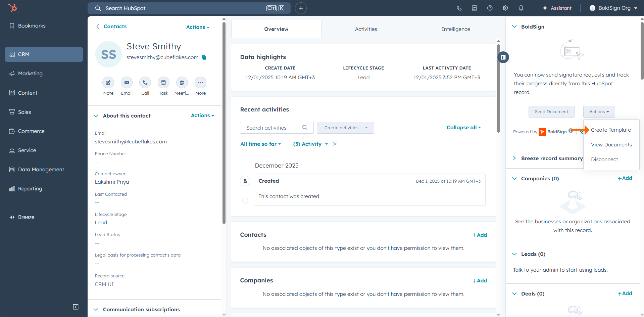Open the help question mark icon
The height and width of the screenshot is (317, 644).
490,8
